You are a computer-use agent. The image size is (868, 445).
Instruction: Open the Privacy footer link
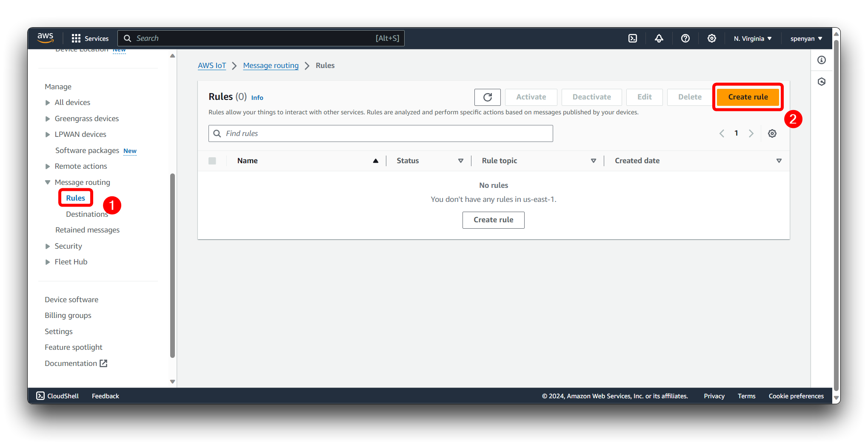[x=714, y=396]
